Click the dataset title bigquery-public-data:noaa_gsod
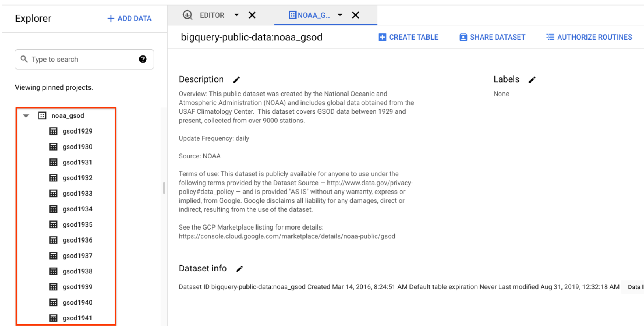This screenshot has height=326, width=644. 252,37
